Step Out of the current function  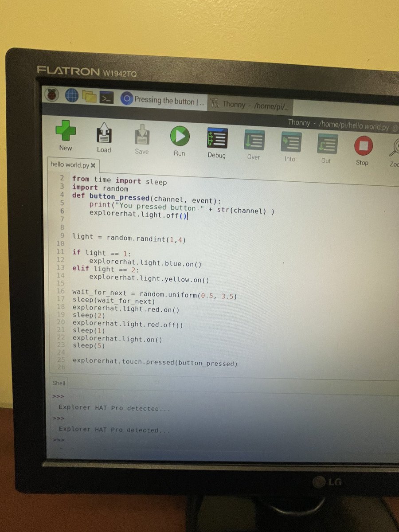pos(326,143)
